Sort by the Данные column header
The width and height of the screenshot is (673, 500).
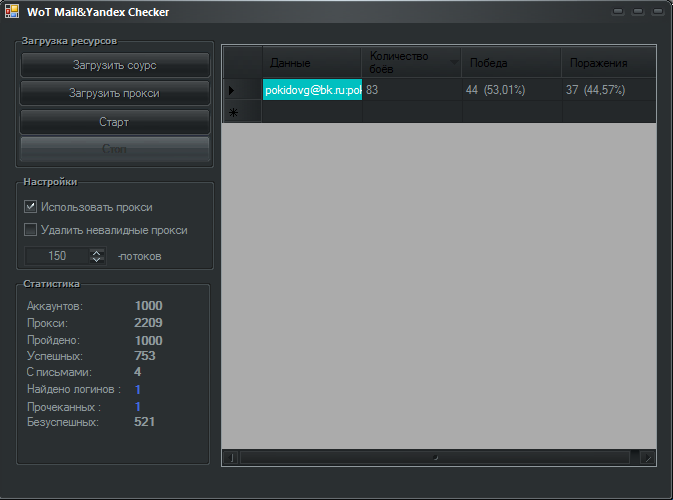312,63
